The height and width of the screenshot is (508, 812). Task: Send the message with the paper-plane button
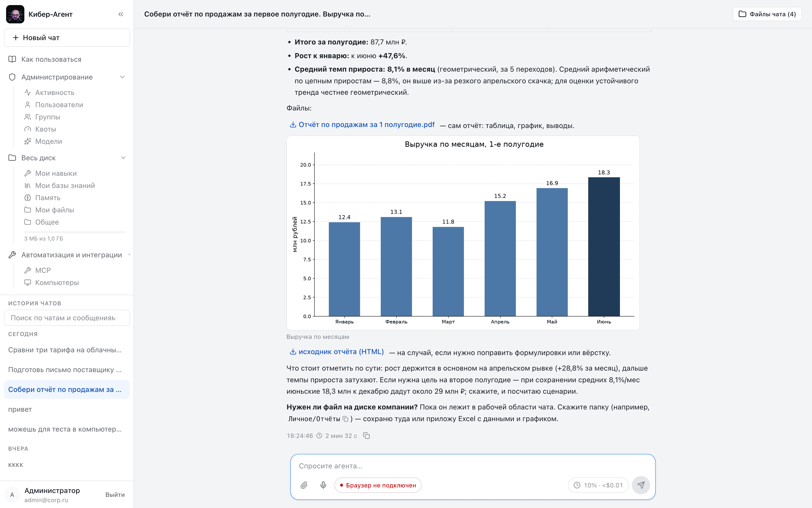641,485
